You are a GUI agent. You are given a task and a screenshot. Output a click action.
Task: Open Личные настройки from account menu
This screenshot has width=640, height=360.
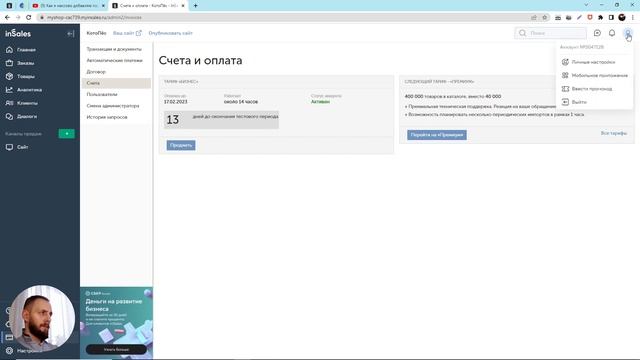point(594,62)
